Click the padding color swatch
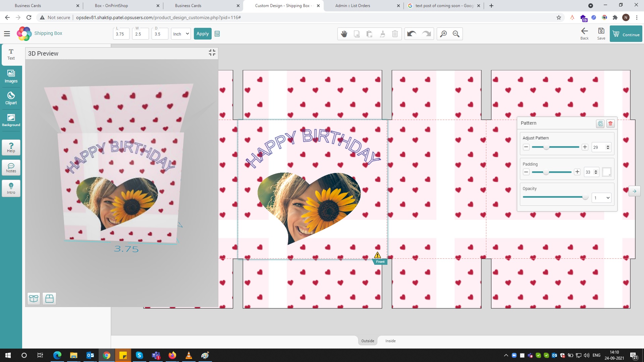 (606, 172)
